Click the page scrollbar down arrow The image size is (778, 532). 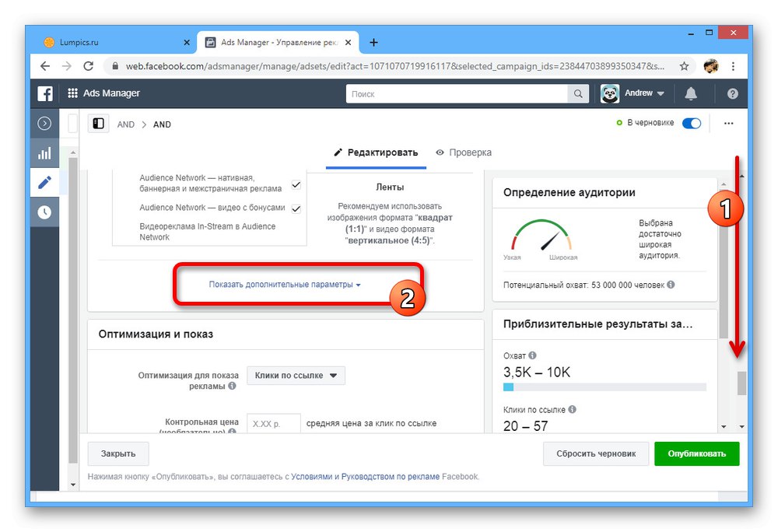(x=741, y=426)
